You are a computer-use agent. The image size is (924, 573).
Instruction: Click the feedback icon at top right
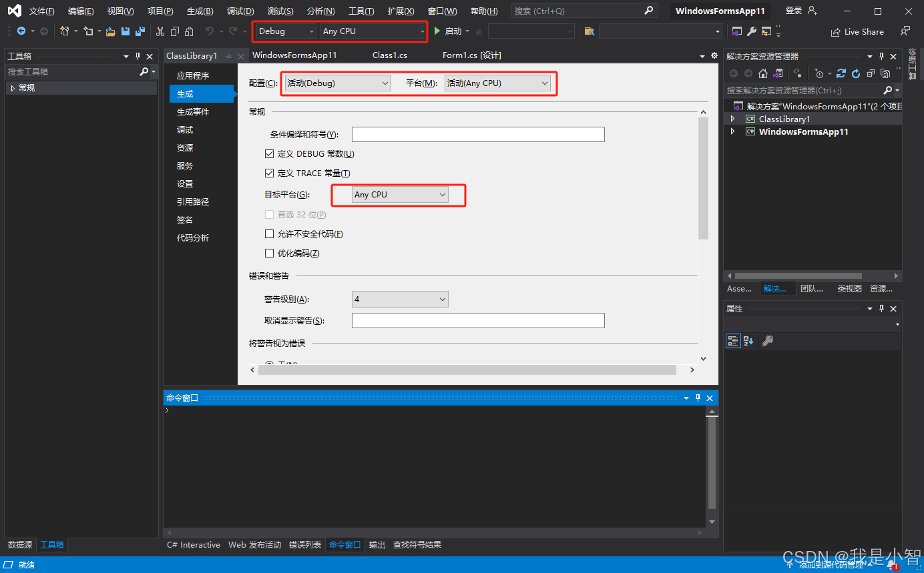point(905,31)
